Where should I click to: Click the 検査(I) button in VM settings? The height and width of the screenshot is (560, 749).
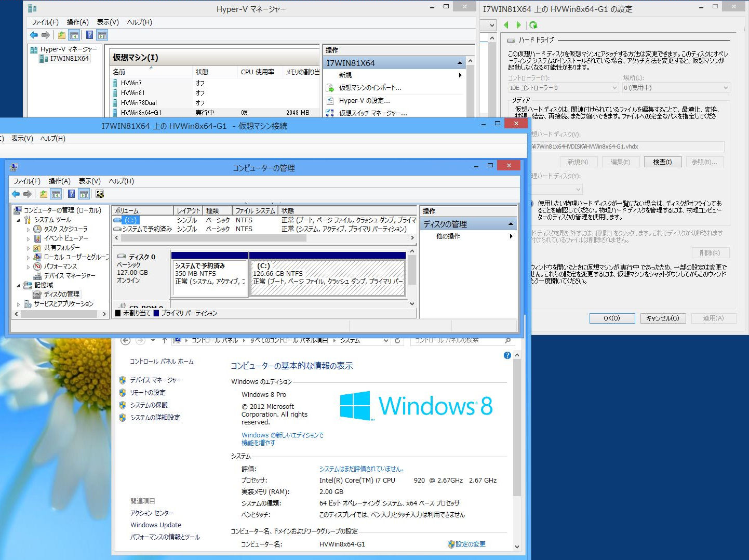[x=662, y=162]
